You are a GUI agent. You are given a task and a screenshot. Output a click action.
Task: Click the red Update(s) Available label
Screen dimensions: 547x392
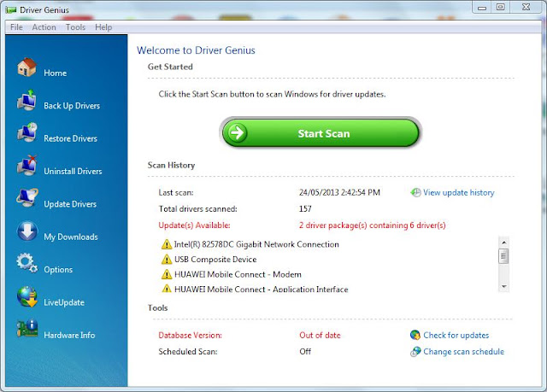194,225
